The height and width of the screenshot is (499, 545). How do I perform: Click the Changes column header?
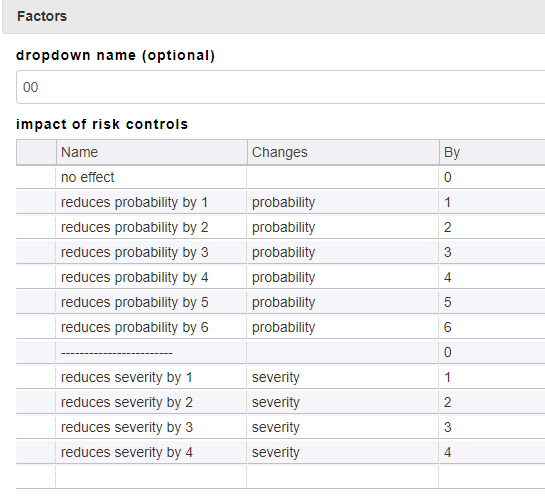tap(343, 152)
